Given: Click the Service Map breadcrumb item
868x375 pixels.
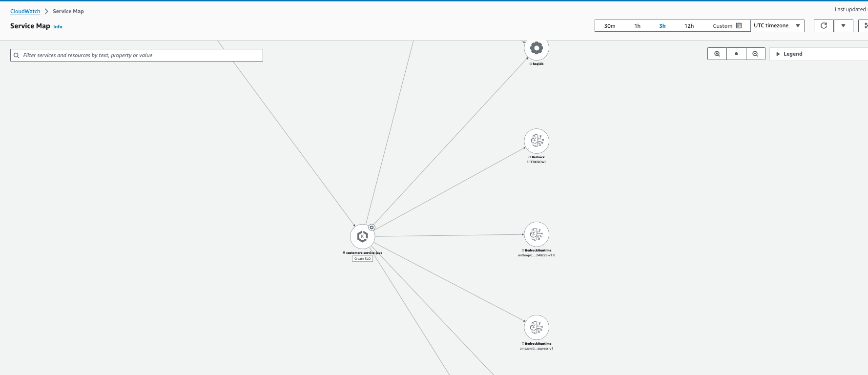Looking at the screenshot, I should (x=68, y=11).
